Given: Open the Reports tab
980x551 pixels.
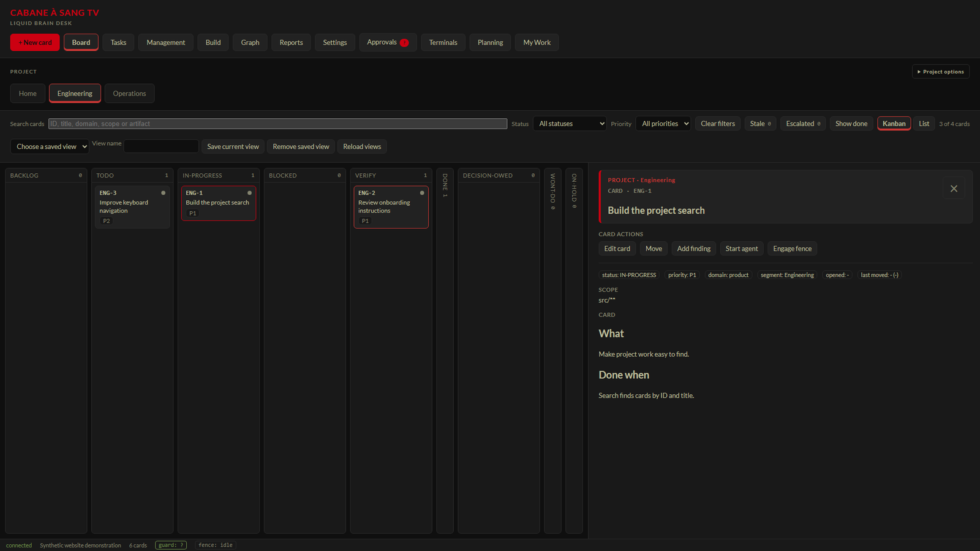Looking at the screenshot, I should click(x=291, y=42).
